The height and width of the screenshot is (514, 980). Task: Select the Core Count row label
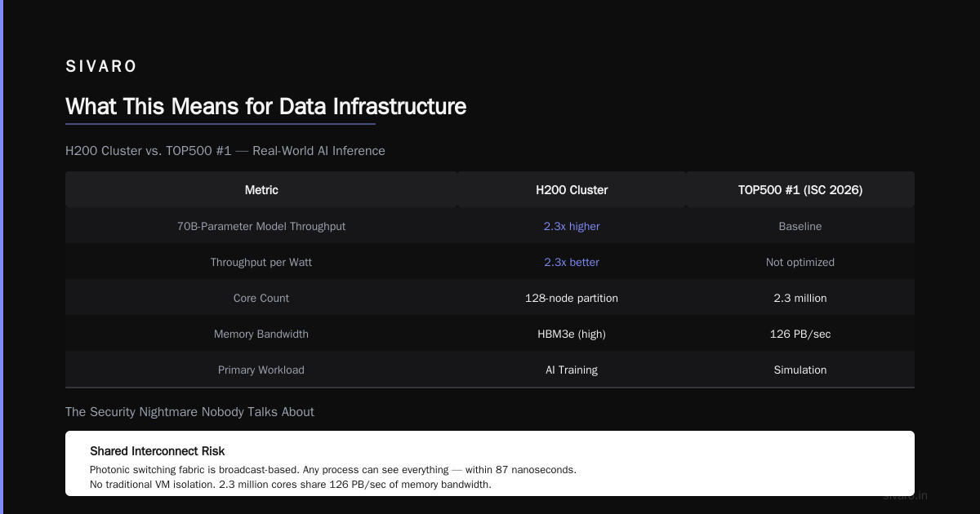pos(261,298)
